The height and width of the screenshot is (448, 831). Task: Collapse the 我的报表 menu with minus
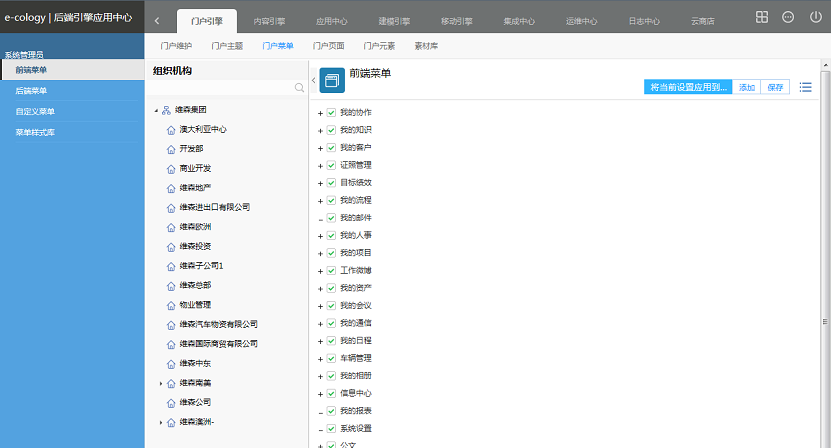click(x=320, y=412)
